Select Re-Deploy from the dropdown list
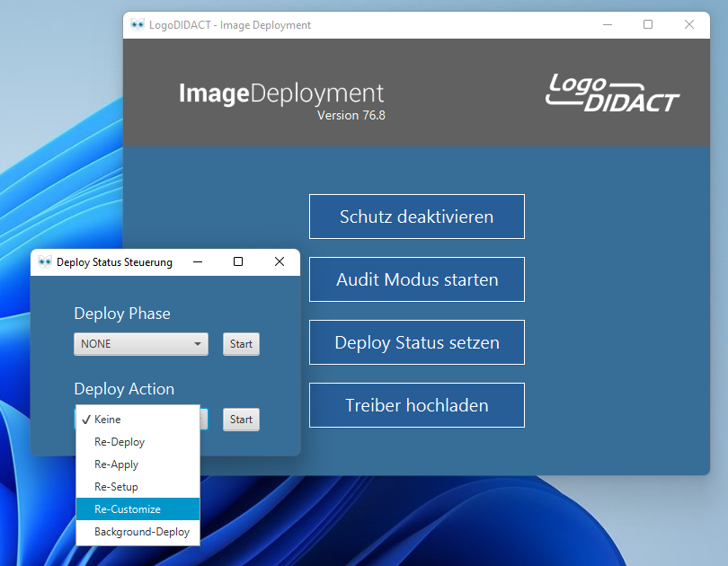This screenshot has width=728, height=566. tap(138, 442)
